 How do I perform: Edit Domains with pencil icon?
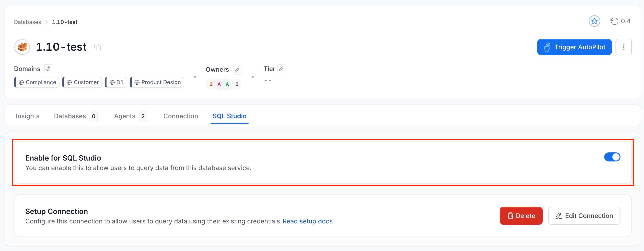click(x=48, y=69)
